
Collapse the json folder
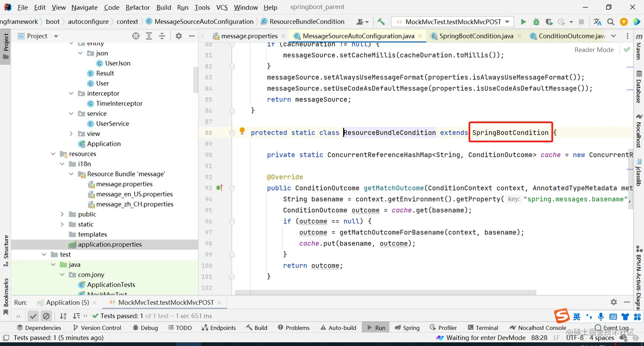[x=80, y=53]
